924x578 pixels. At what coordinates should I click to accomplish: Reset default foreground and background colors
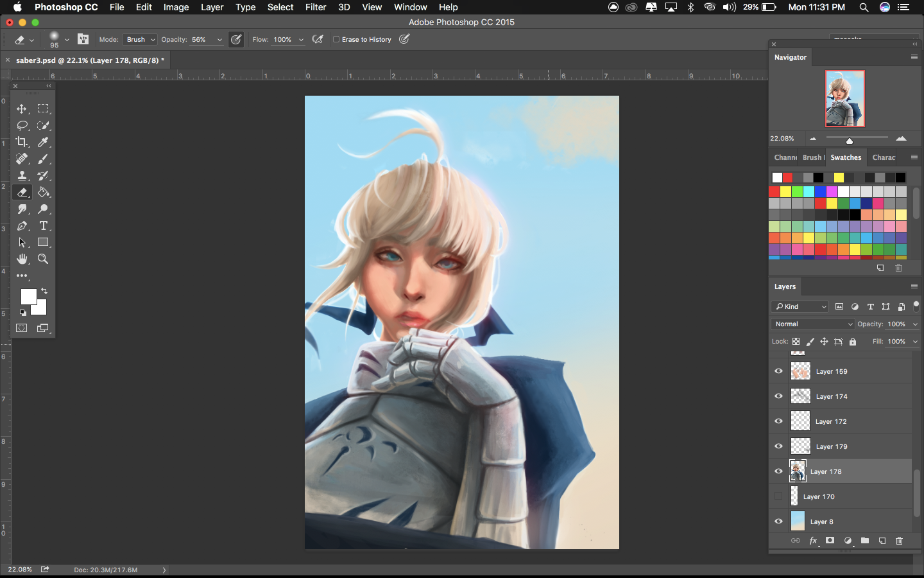tap(23, 313)
